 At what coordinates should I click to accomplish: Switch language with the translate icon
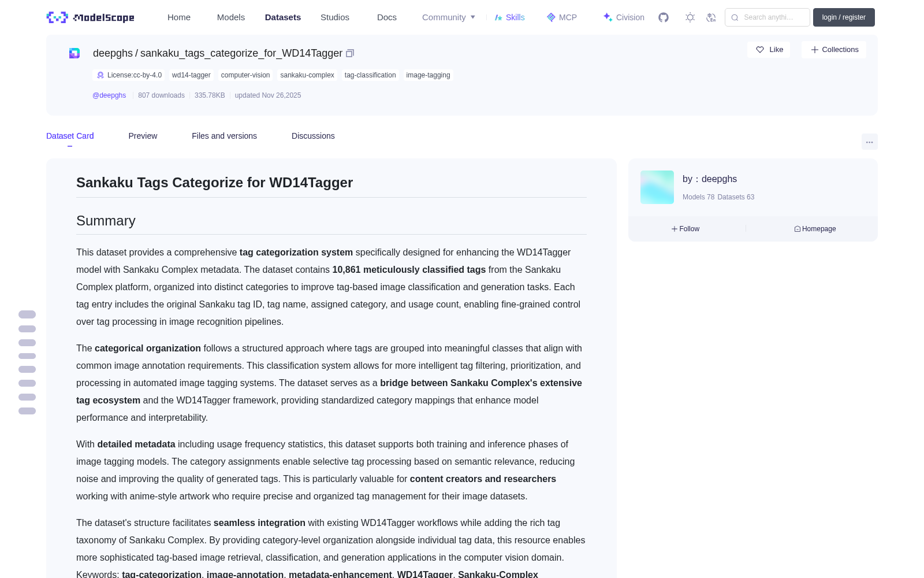pos(711,17)
